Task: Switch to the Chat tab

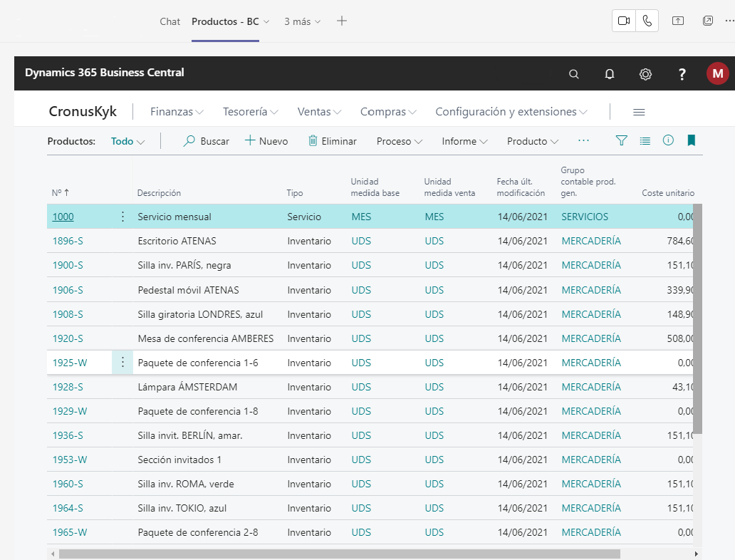Action: (x=170, y=21)
